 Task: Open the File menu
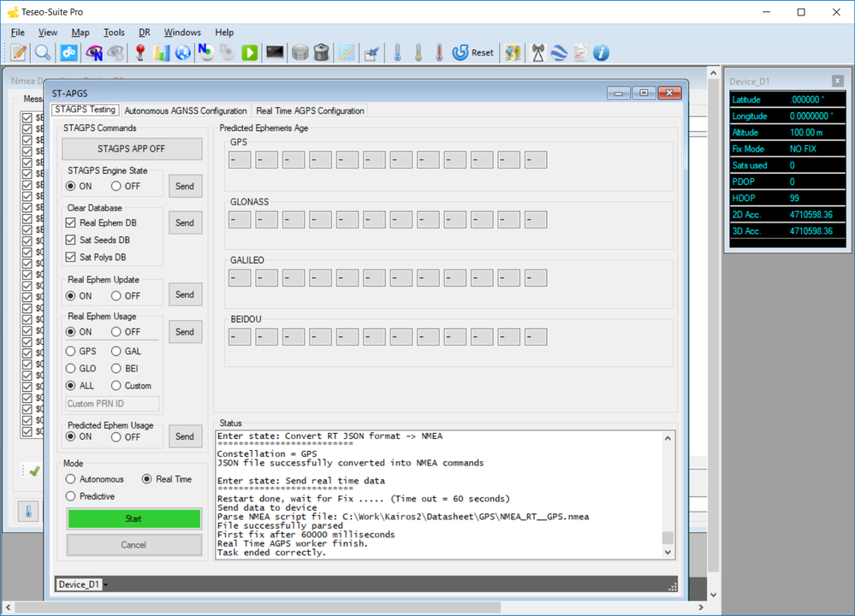pos(17,33)
